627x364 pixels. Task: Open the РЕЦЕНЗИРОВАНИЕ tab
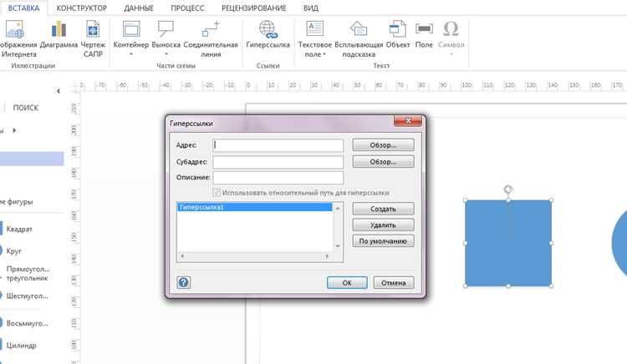click(254, 8)
